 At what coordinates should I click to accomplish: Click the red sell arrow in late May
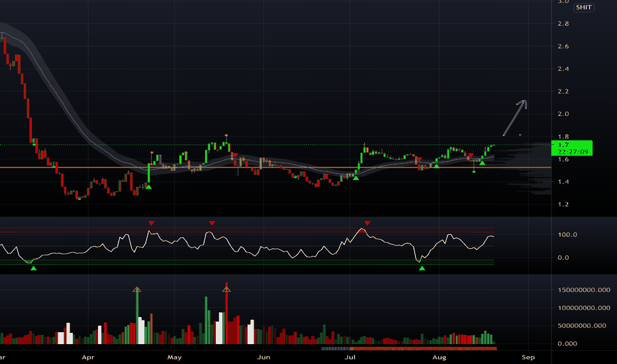(235, 155)
